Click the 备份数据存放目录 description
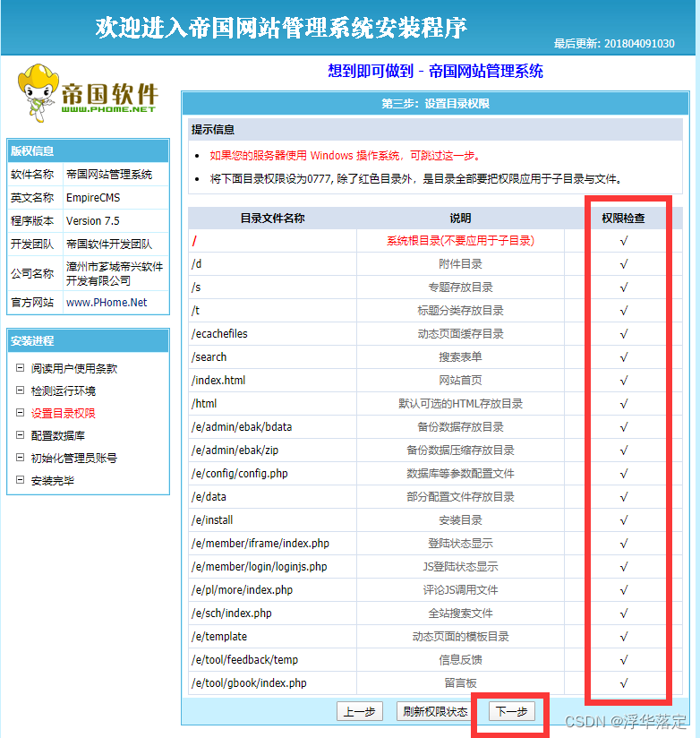 (460, 427)
